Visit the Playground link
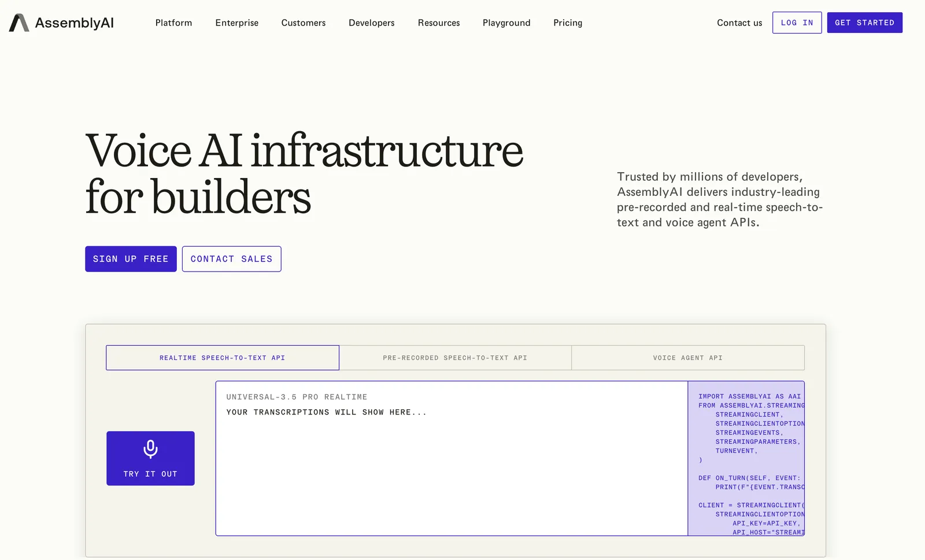The height and width of the screenshot is (560, 925). 506,23
